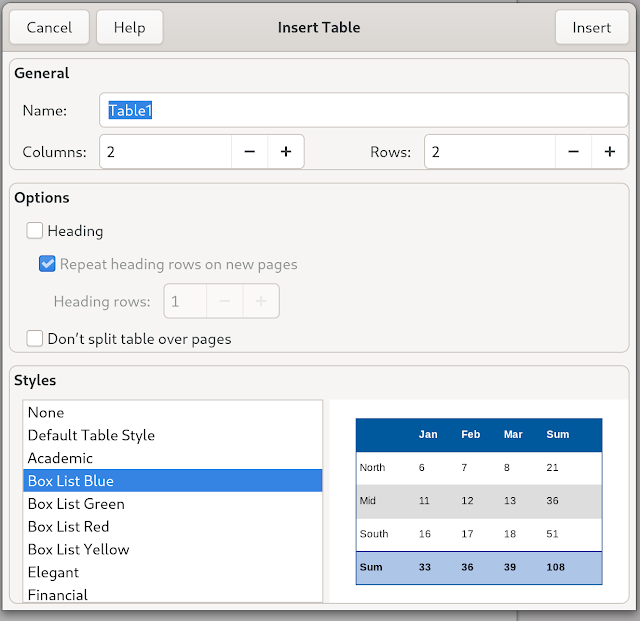
Task: Click the Insert button
Action: click(592, 28)
